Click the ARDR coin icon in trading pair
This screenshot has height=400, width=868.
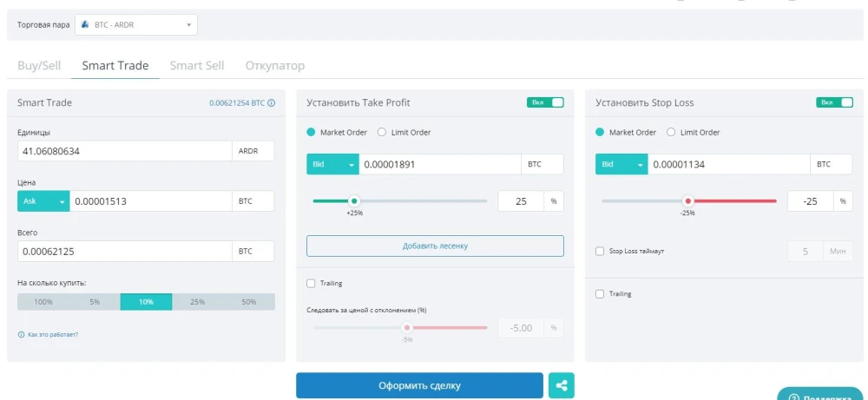[85, 24]
